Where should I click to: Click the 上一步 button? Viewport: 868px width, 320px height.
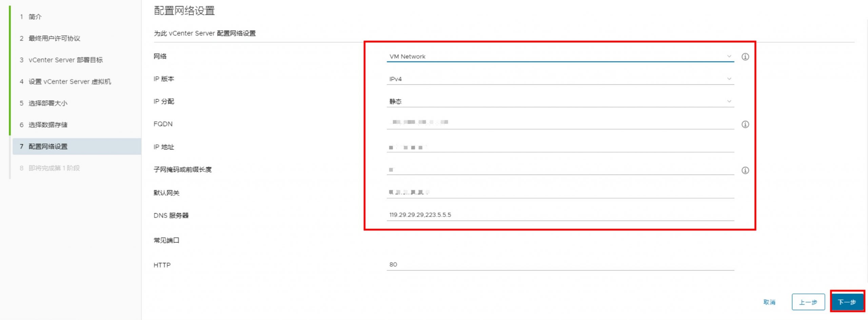click(808, 302)
